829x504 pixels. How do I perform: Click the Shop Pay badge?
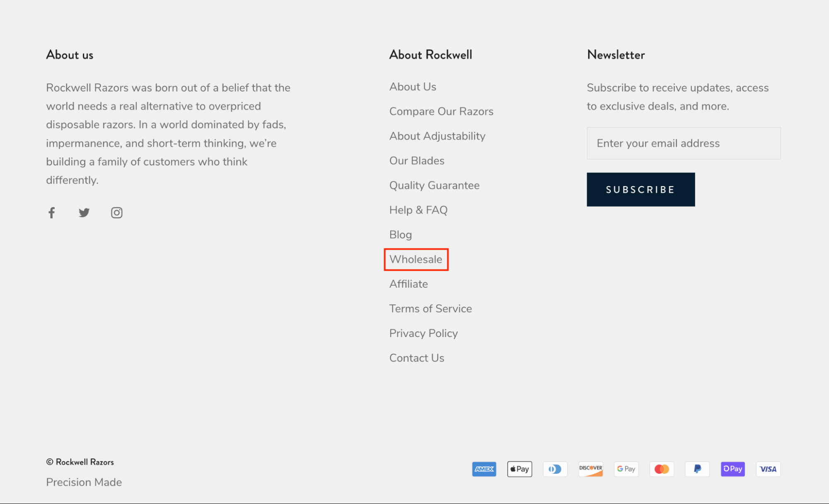pyautogui.click(x=732, y=469)
